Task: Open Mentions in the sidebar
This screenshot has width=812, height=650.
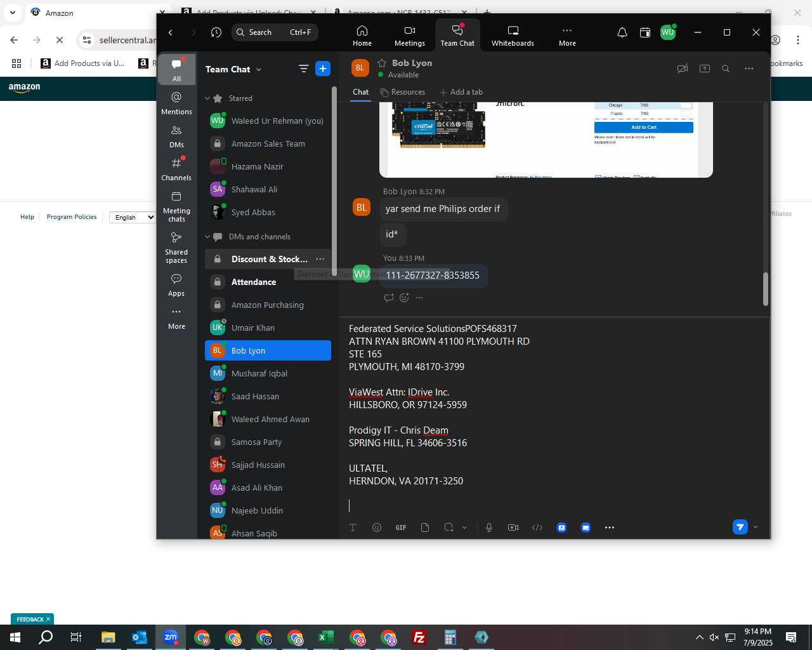Action: point(176,103)
